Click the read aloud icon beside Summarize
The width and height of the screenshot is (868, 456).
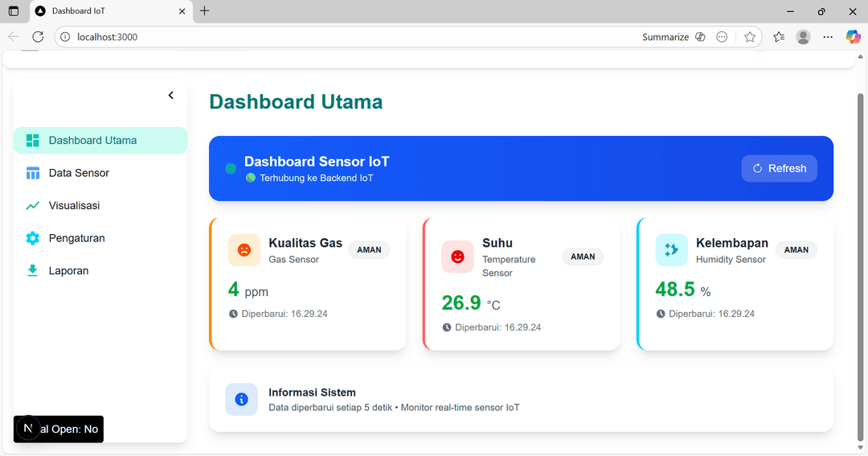[x=700, y=37]
